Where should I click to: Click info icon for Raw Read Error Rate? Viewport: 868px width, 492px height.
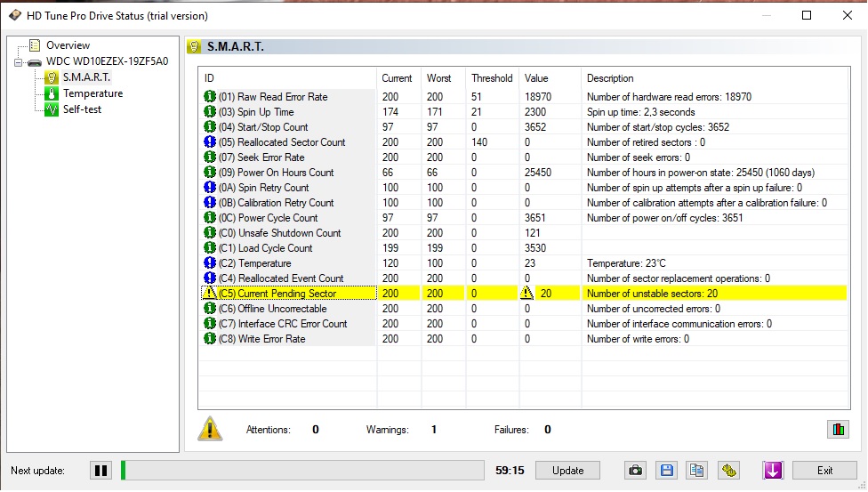[209, 96]
